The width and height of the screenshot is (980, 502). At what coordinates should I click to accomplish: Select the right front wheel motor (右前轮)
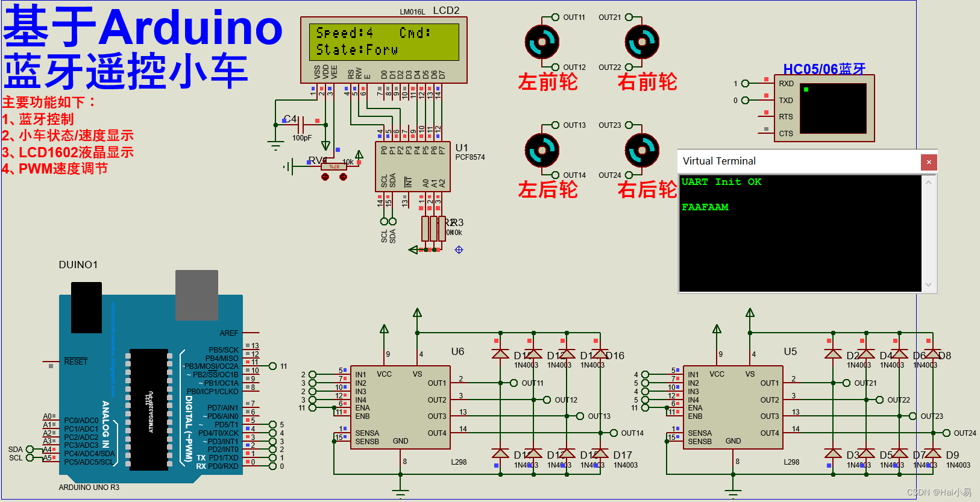(642, 42)
